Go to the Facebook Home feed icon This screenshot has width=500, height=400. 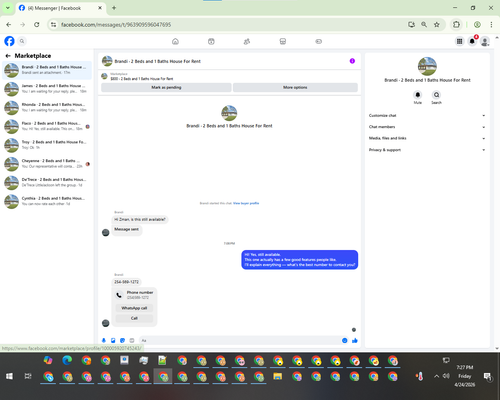pyautogui.click(x=175, y=41)
